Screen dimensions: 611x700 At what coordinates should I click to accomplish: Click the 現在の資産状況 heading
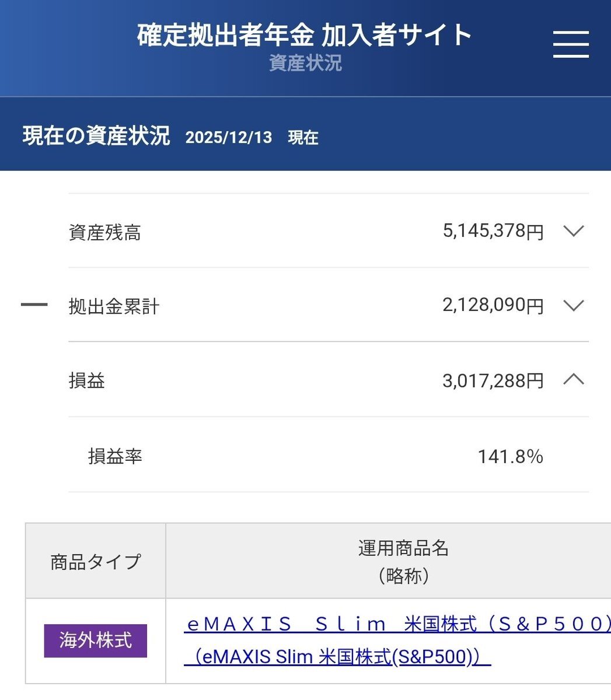96,136
